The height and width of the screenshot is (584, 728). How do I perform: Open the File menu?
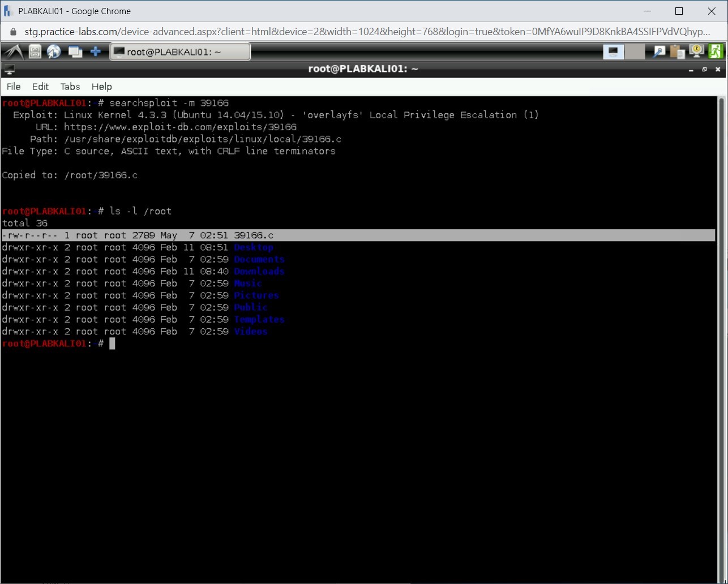coord(14,87)
